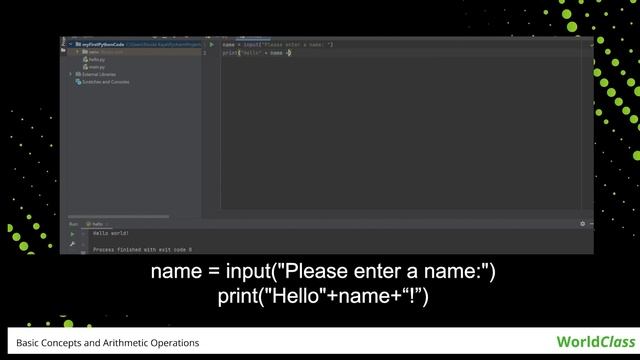640x360 pixels.
Task: Switch to the hello tab in Run panel
Action: pos(97,224)
